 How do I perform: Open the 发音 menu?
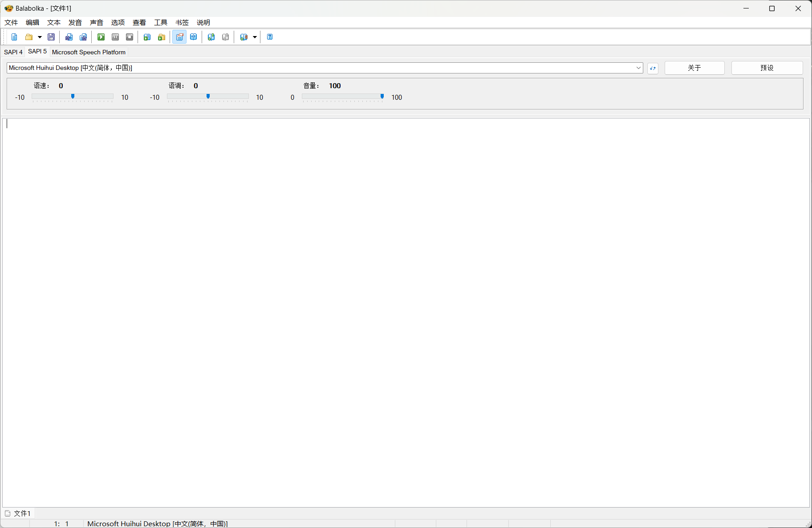75,22
